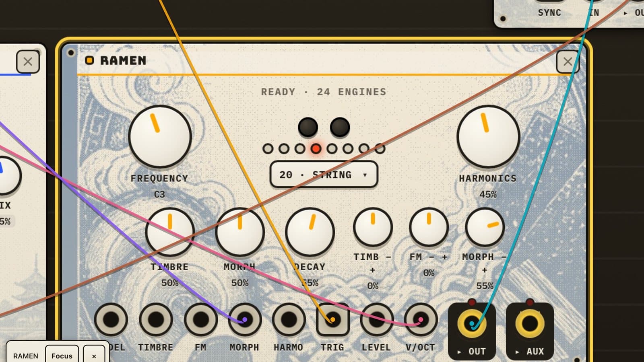Click the small TIMB attenuverter knob

click(x=373, y=227)
